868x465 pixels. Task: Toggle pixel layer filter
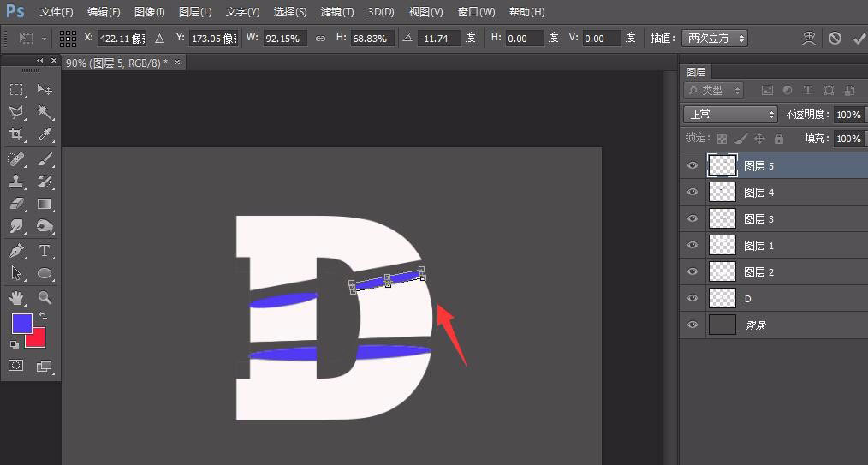pos(767,90)
